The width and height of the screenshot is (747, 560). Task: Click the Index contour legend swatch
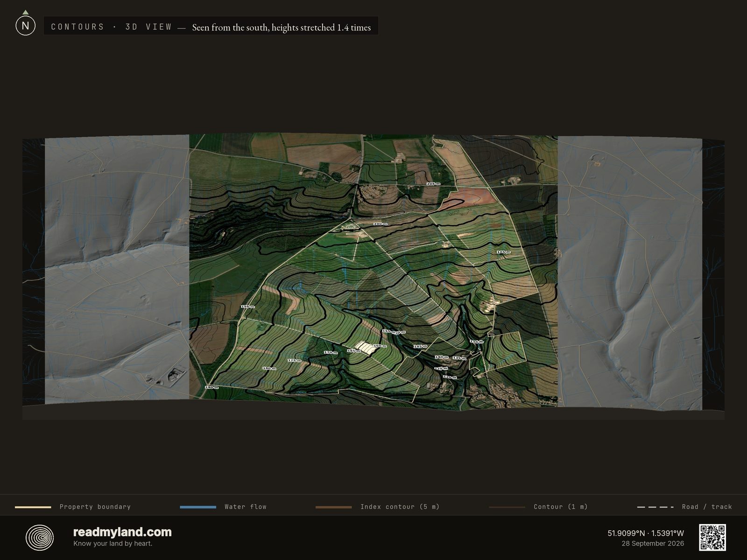[333, 507]
